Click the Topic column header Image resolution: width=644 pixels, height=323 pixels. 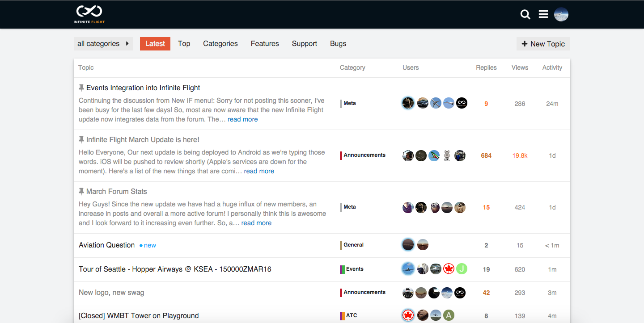pos(86,67)
